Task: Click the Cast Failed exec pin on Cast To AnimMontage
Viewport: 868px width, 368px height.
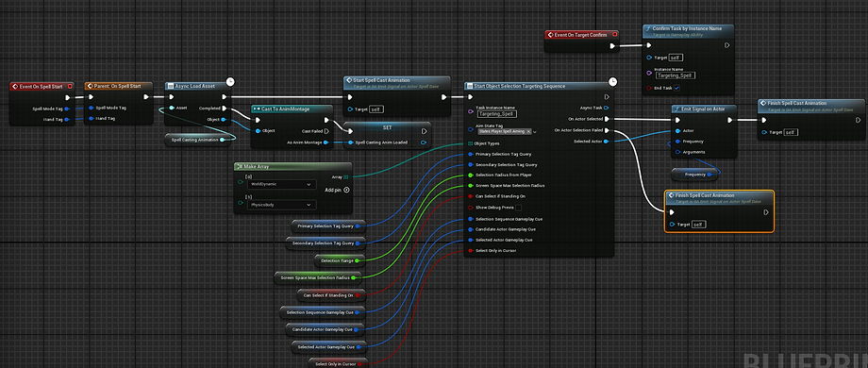Action: pyautogui.click(x=326, y=131)
